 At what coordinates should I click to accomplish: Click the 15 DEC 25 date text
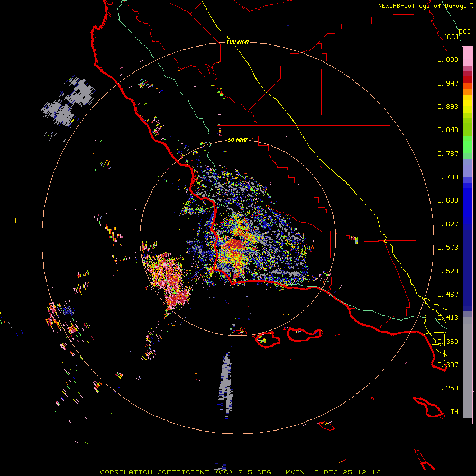(x=331, y=472)
